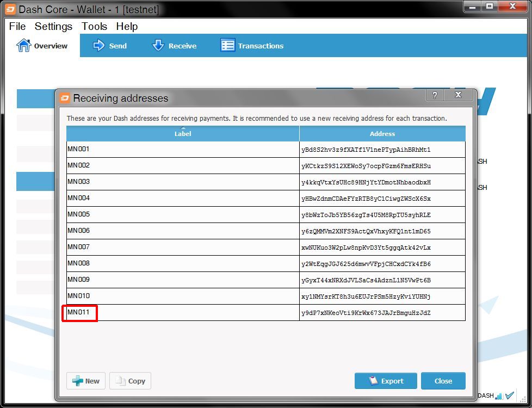Switch to the Receive tab
Screen dimensions: 532x408
click(175, 46)
